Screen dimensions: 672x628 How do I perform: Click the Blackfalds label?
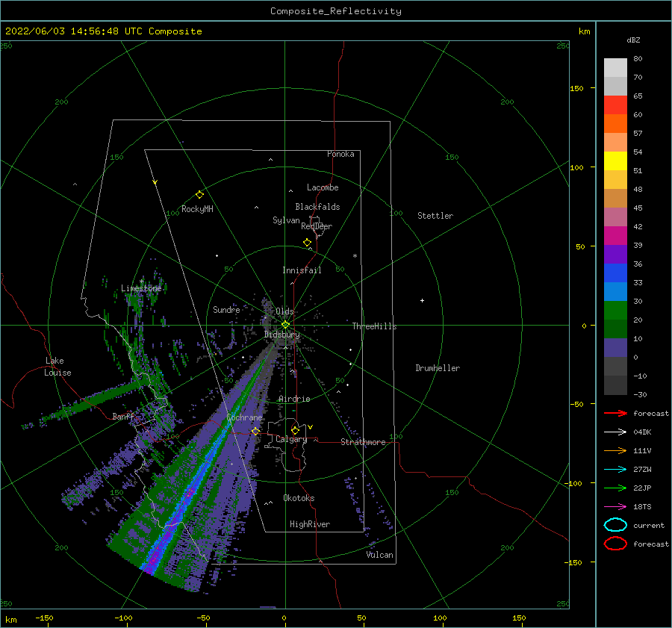317,207
